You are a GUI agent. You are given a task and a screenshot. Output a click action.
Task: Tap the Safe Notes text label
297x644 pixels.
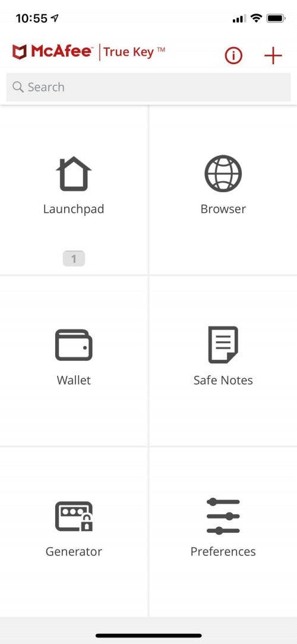[223, 381]
